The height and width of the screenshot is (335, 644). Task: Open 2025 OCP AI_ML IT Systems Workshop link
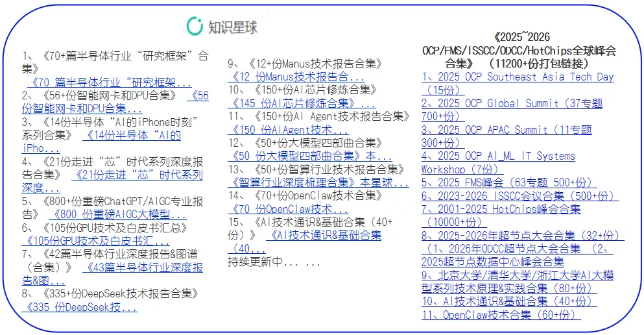click(x=498, y=163)
